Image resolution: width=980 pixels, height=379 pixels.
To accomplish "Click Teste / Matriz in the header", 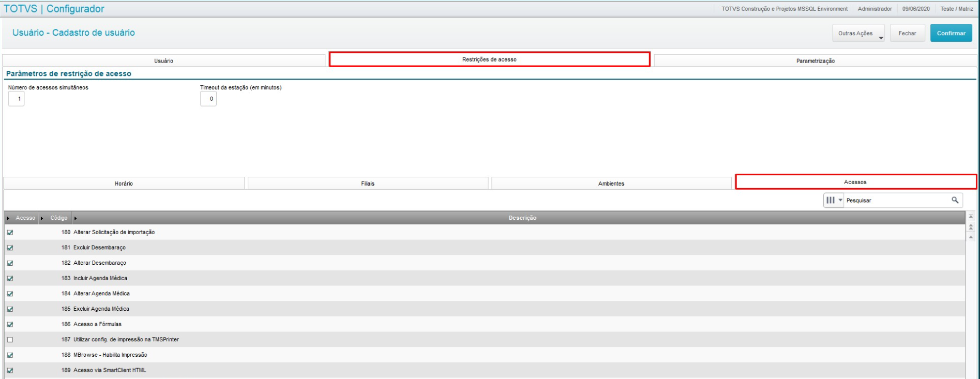I will click(957, 9).
